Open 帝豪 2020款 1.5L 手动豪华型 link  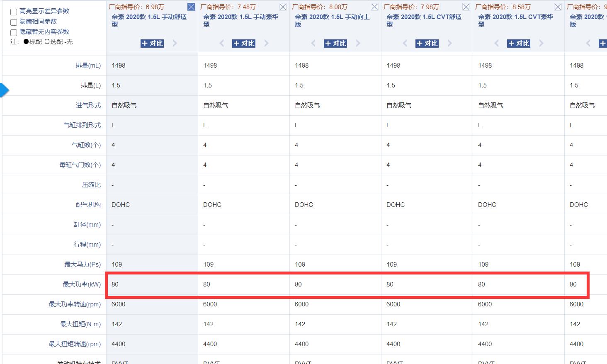click(x=241, y=21)
